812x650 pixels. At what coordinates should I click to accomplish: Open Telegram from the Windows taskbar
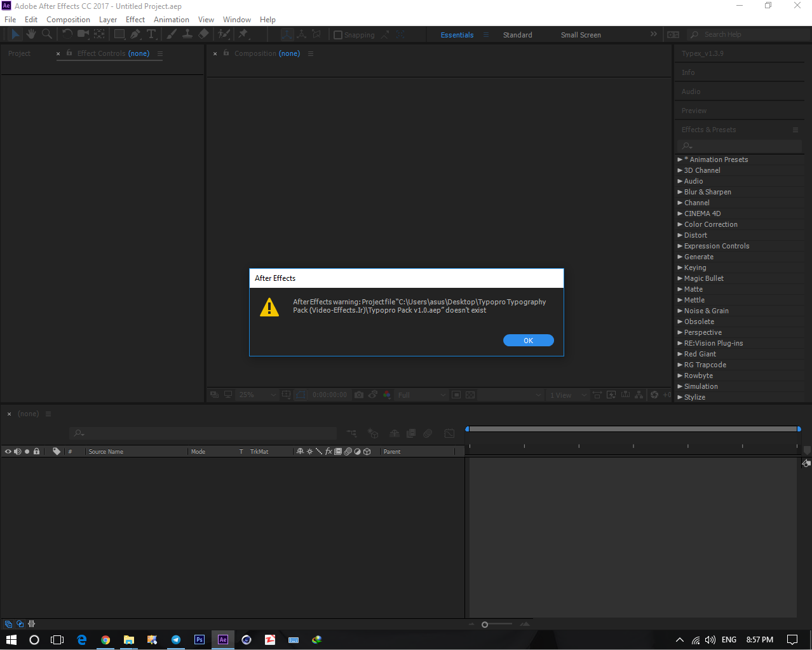point(176,639)
